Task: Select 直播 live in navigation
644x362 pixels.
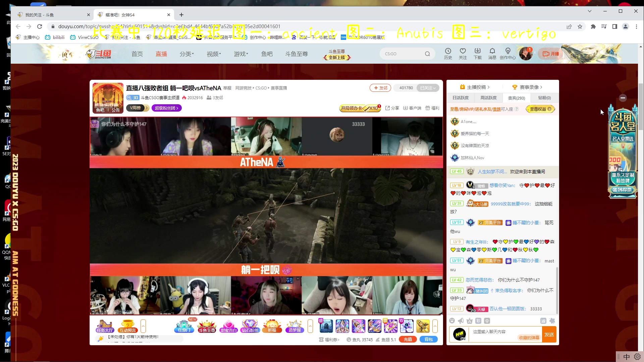Action: [x=161, y=54]
